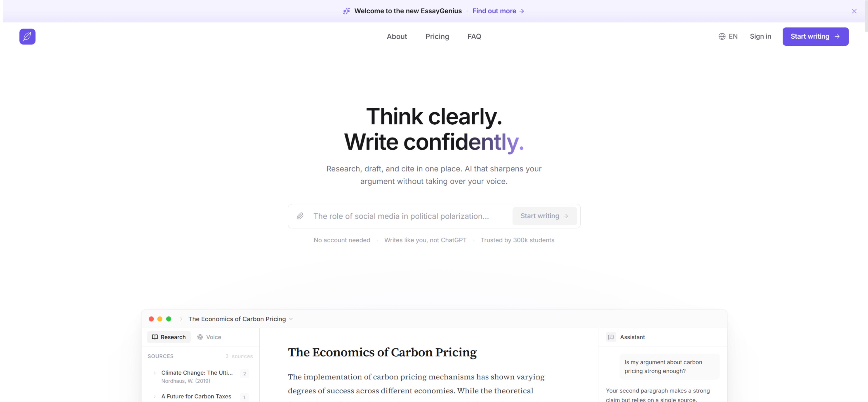Click the FAQ nav item
This screenshot has width=868, height=402.
(x=474, y=36)
